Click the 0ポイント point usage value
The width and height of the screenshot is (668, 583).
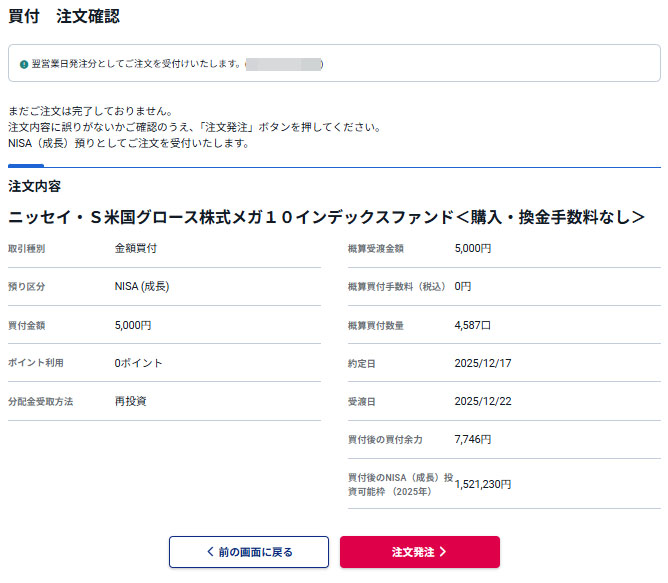(138, 363)
